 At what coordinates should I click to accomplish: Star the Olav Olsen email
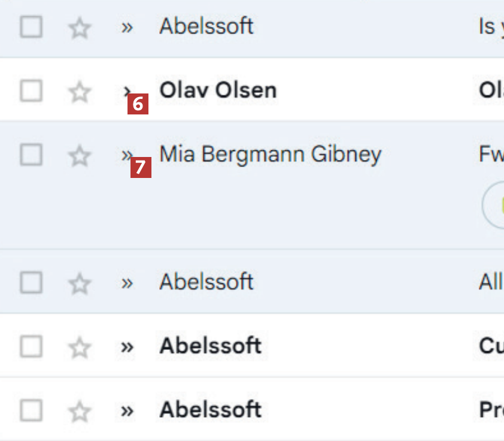coord(79,92)
